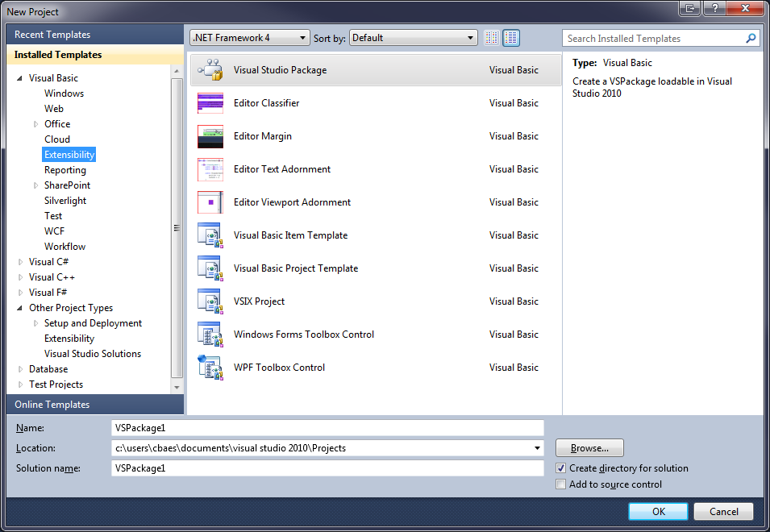Expand the Test Projects tree node
The height and width of the screenshot is (532, 770).
tap(20, 384)
